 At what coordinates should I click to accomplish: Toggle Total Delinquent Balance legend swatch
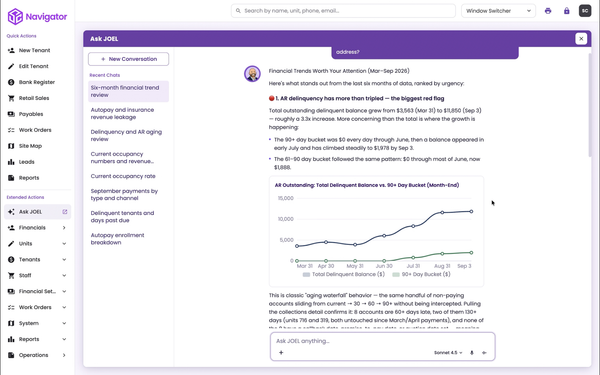[x=306, y=274]
